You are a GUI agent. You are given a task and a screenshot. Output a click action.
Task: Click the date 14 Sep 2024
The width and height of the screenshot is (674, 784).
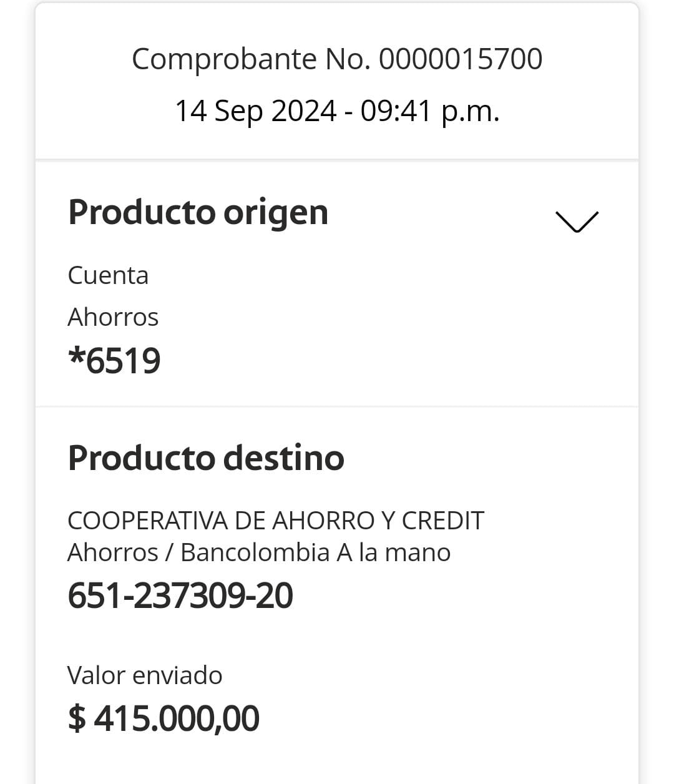click(255, 111)
